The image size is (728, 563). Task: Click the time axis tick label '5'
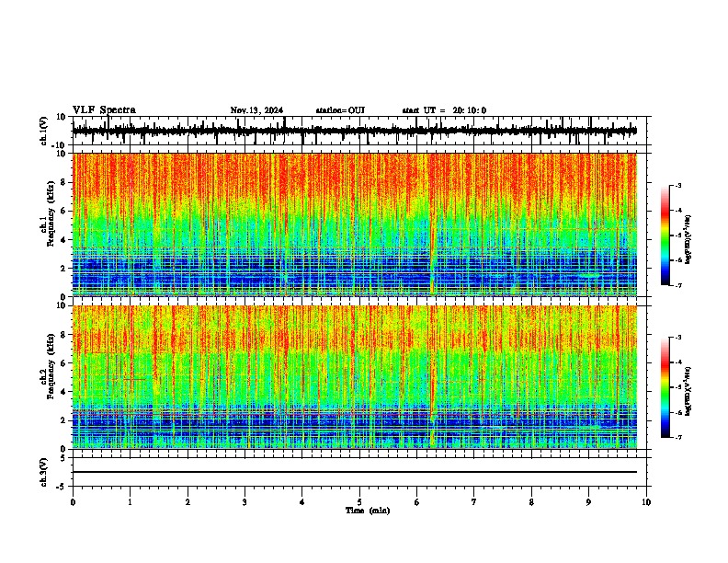(359, 502)
